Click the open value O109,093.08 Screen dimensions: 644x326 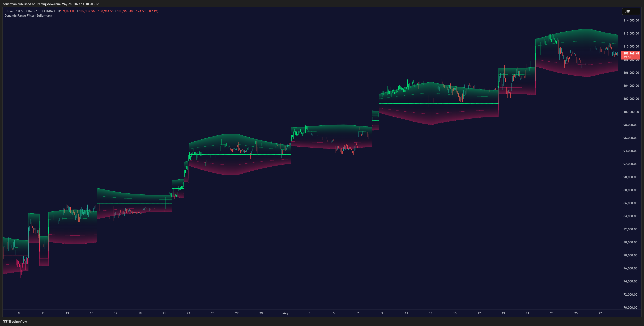(x=66, y=11)
